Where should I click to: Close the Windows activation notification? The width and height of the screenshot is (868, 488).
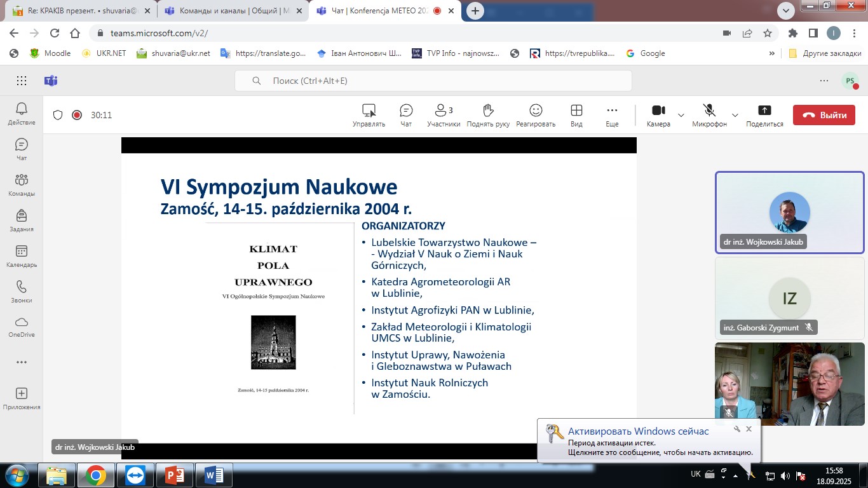tap(749, 429)
